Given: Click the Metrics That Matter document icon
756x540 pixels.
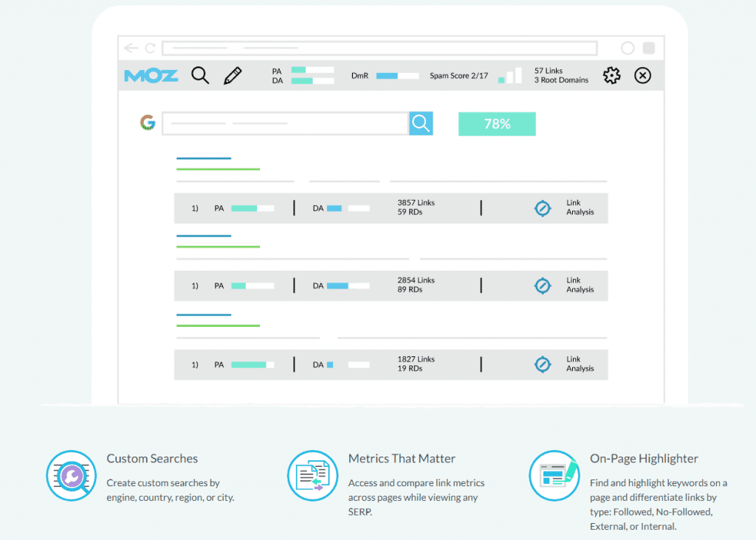Looking at the screenshot, I should coord(312,475).
